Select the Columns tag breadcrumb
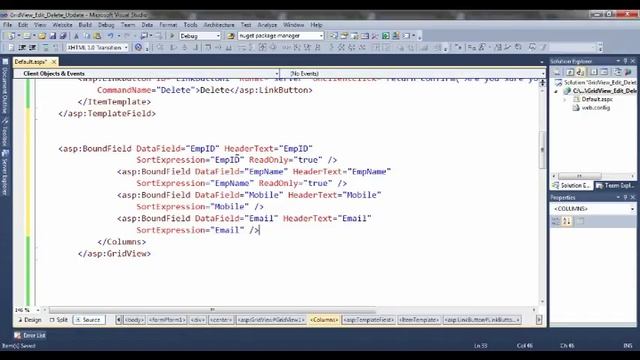The image size is (640, 360). pos(324,320)
